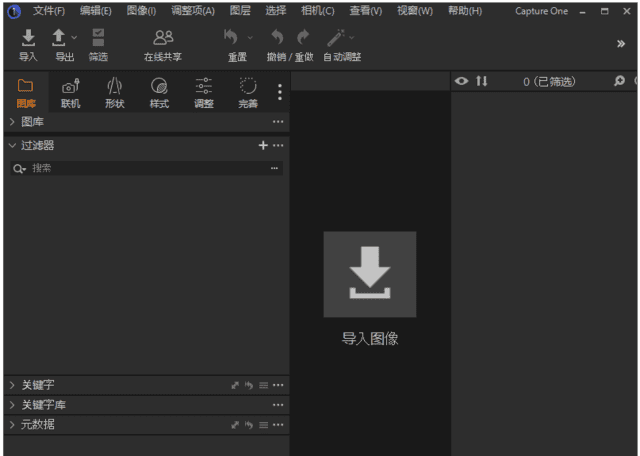640x456 pixels.
Task: Click the 导出 export toolbar icon
Action: pos(59,38)
